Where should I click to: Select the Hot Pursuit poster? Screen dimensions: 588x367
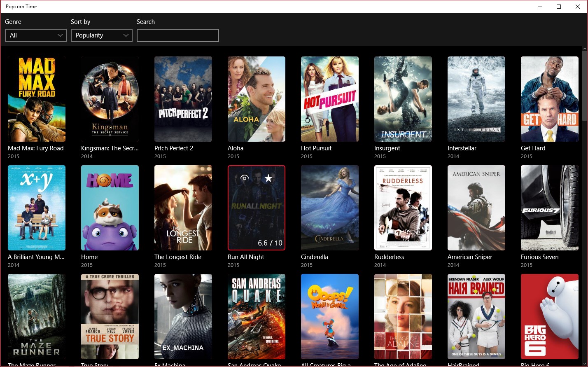click(x=330, y=99)
